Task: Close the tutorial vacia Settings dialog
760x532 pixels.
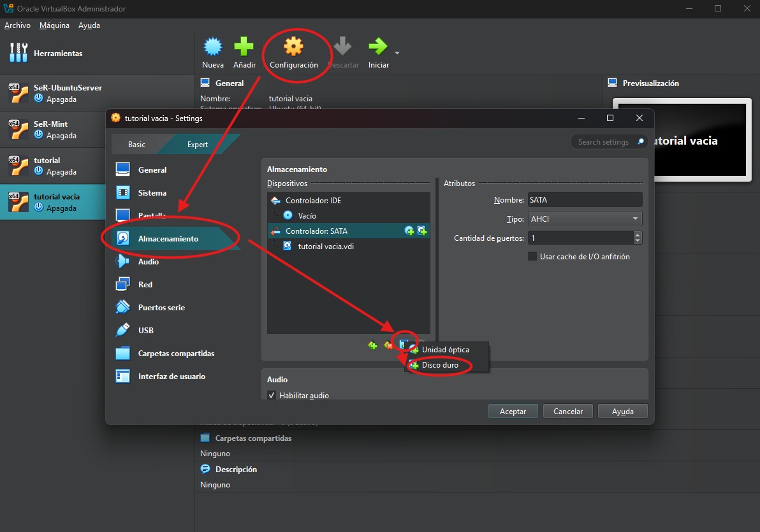Action: (639, 119)
